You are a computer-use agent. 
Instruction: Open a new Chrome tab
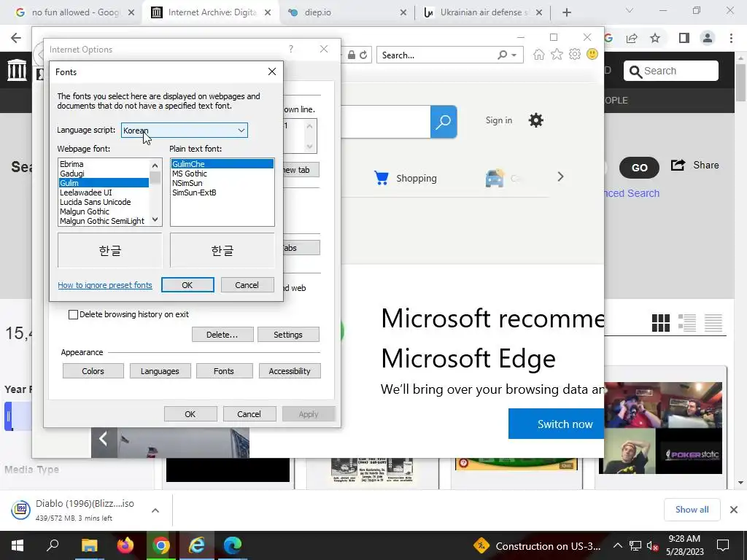point(566,12)
